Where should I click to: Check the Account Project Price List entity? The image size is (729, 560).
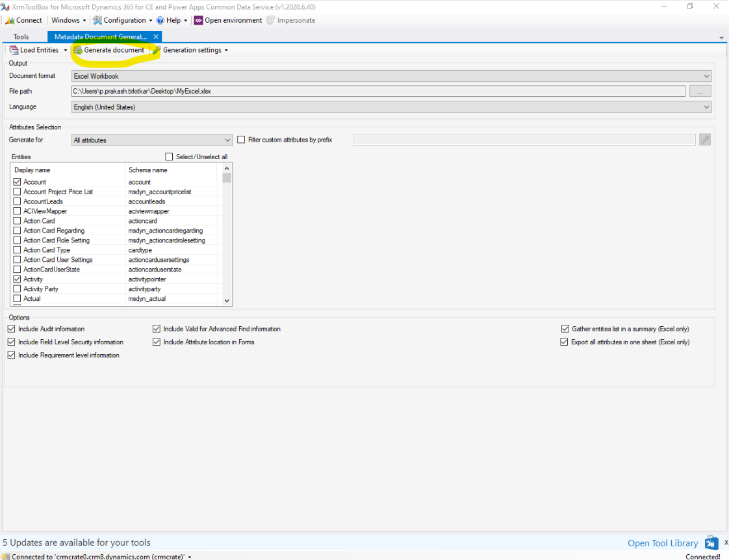[x=17, y=192]
